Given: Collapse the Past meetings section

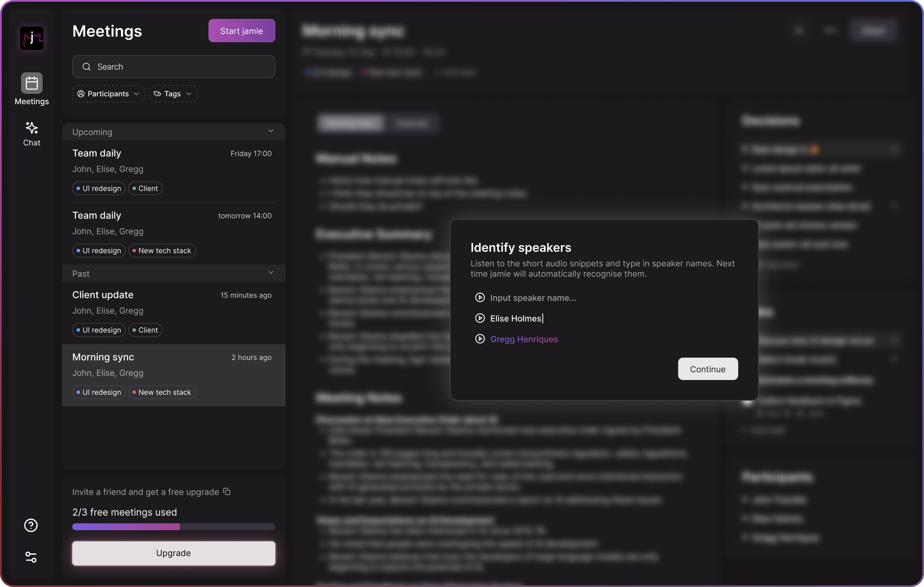Looking at the screenshot, I should 271,272.
